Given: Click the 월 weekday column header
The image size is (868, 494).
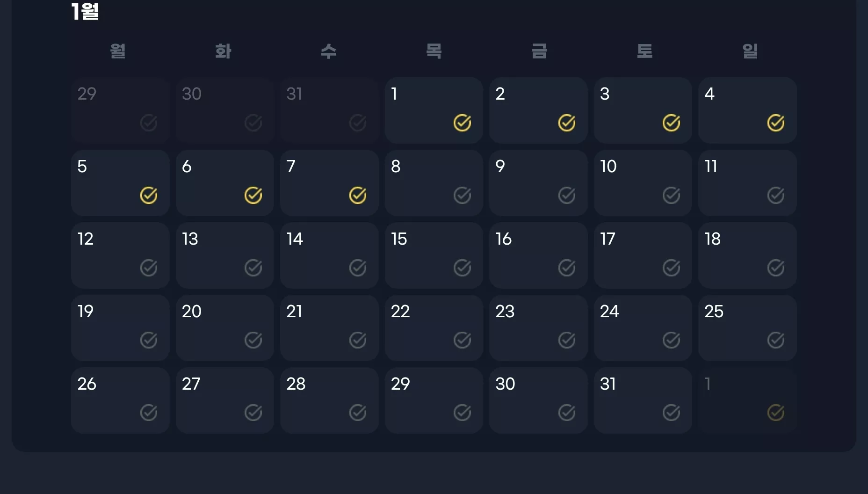Looking at the screenshot, I should [x=118, y=51].
